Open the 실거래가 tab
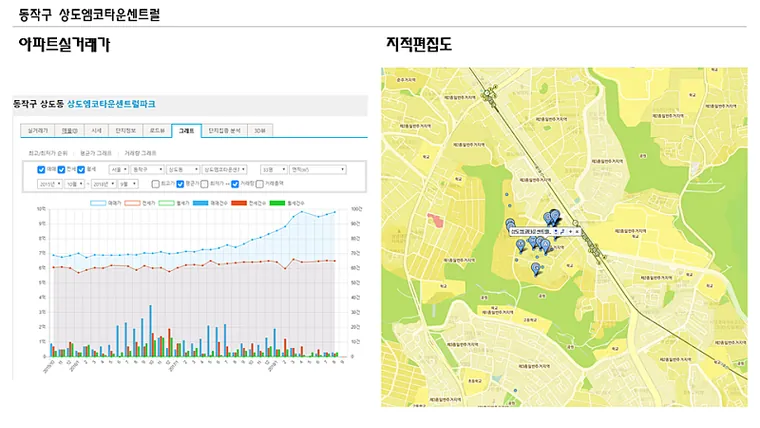The width and height of the screenshot is (760, 428). (x=38, y=131)
